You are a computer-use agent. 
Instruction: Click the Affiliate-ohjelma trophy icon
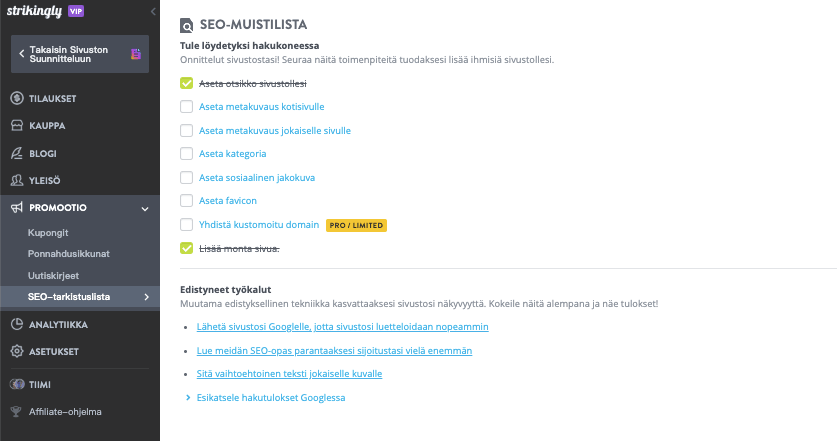[x=17, y=412]
